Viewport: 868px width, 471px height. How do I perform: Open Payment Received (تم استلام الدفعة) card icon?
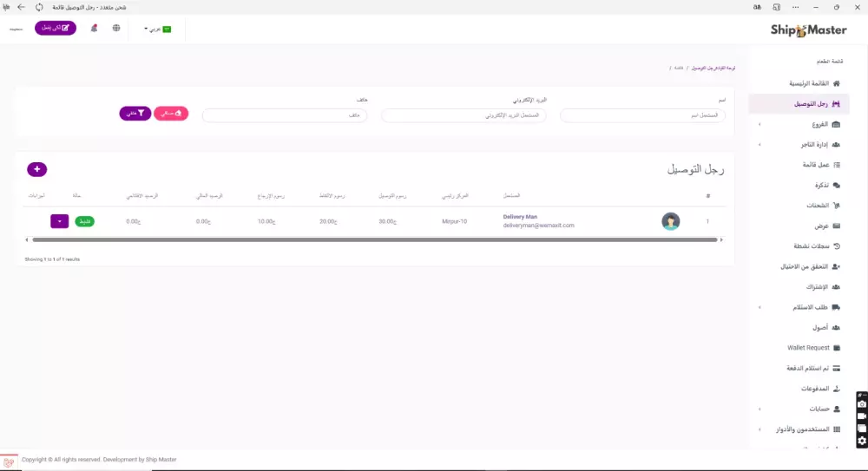(837, 368)
